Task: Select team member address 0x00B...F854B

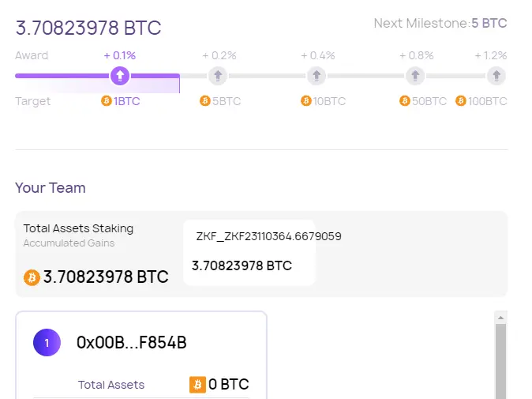Action: (x=131, y=343)
